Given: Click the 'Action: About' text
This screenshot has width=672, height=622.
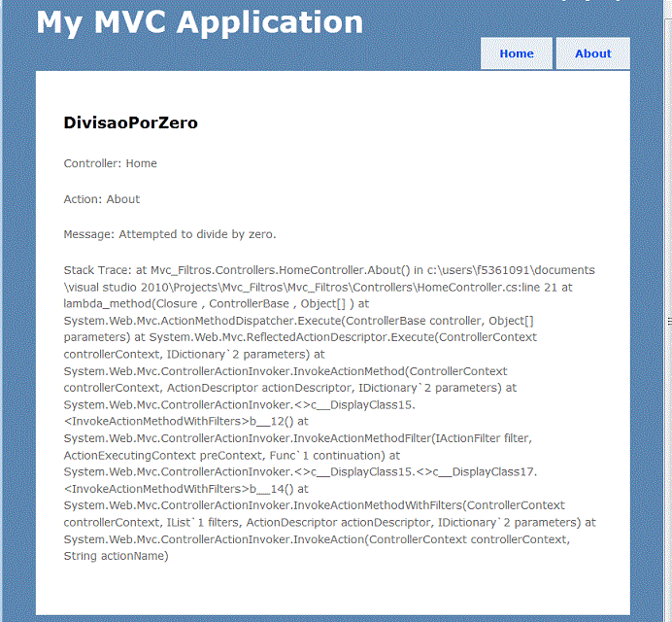Looking at the screenshot, I should tap(102, 199).
